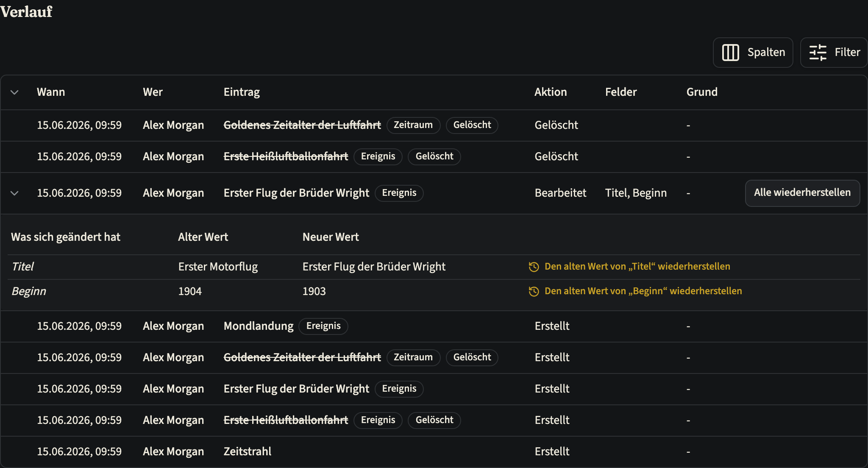
Task: Restore all changes with Alle wiederherstellen
Action: (x=802, y=193)
